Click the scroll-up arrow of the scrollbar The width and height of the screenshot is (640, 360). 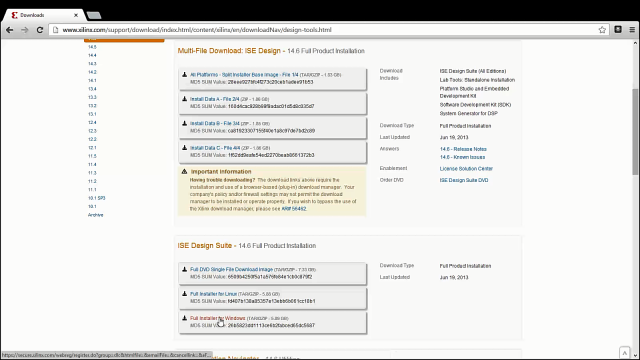[x=636, y=43]
